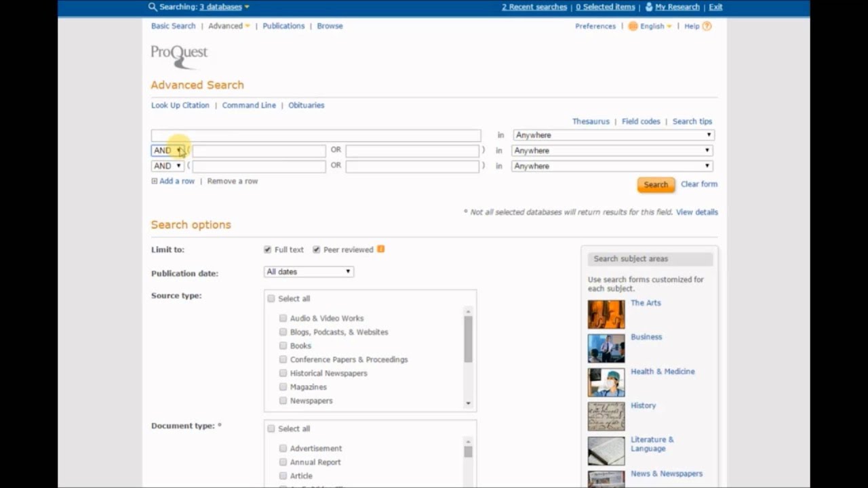Open the Help question mark icon
This screenshot has width=868, height=488.
click(707, 26)
